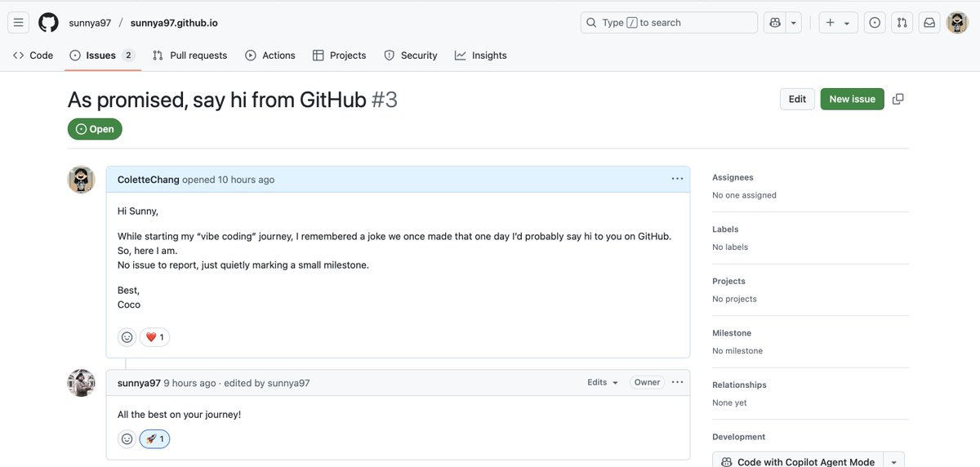Click the green New issue button
Viewport: 980px width, 467px height.
tap(852, 99)
